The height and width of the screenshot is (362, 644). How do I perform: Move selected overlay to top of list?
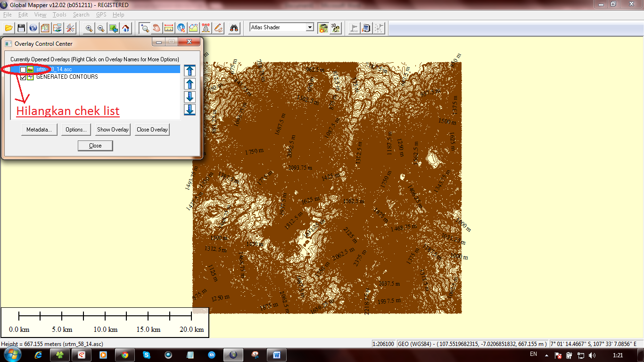[x=190, y=71]
